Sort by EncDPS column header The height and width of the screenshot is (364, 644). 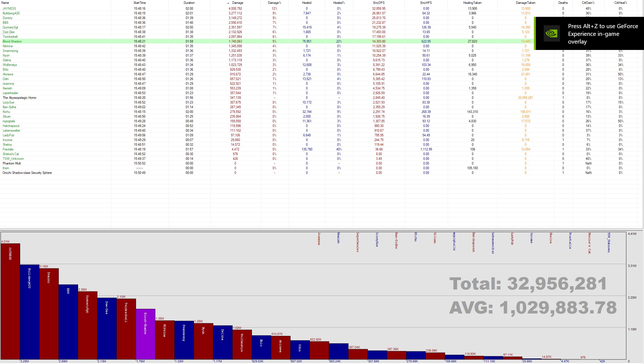pyautogui.click(x=379, y=3)
